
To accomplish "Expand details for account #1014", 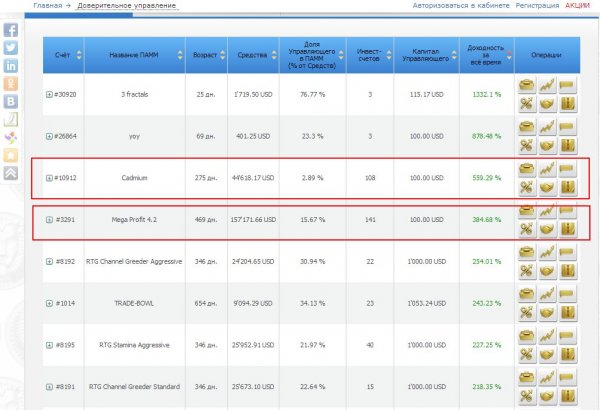I will point(49,303).
